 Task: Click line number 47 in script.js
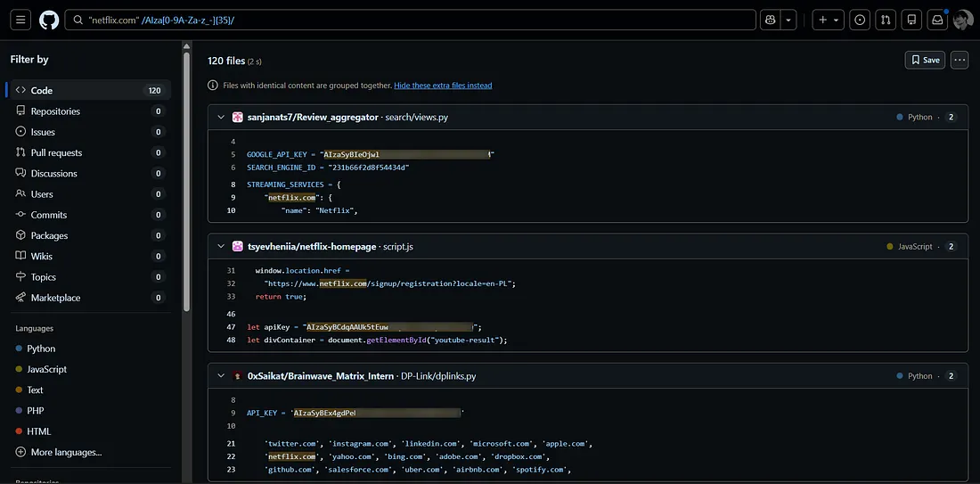[232, 327]
